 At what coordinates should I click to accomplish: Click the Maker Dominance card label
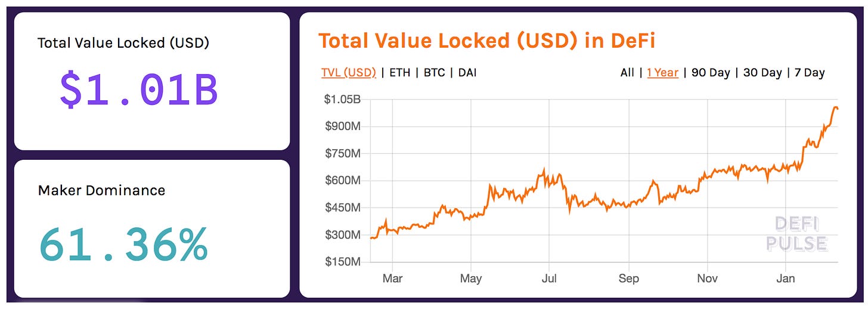[101, 190]
